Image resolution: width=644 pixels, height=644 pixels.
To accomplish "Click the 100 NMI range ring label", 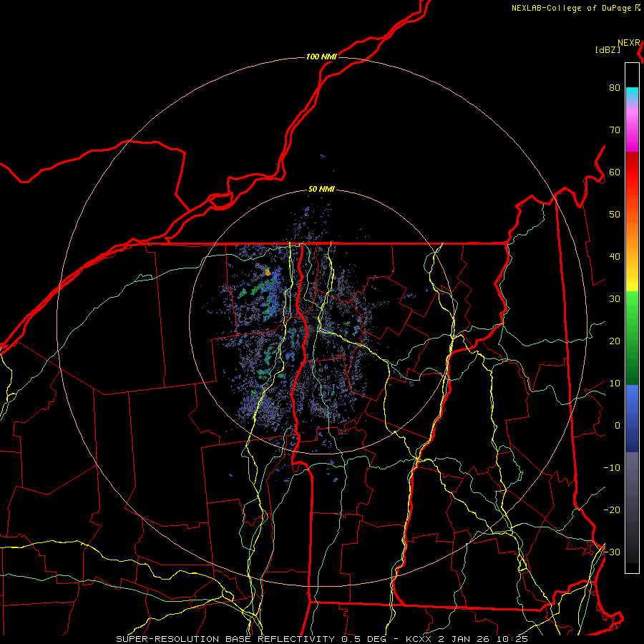I will pyautogui.click(x=321, y=57).
